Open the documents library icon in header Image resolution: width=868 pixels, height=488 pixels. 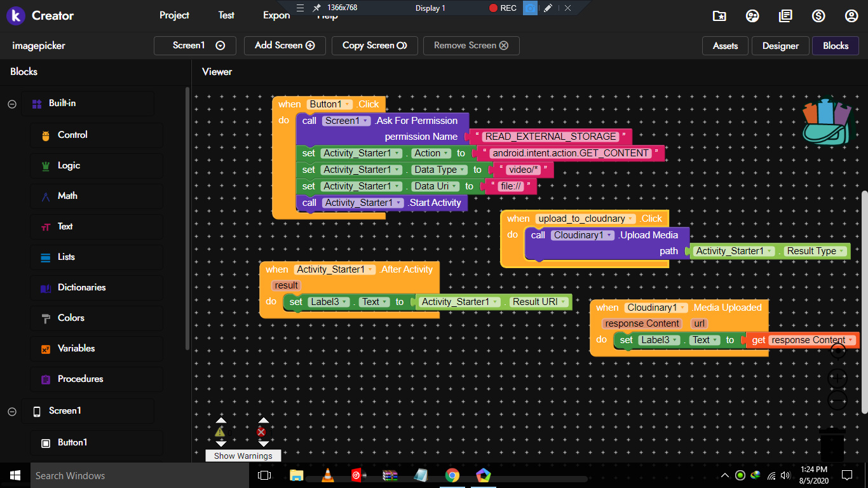785,16
